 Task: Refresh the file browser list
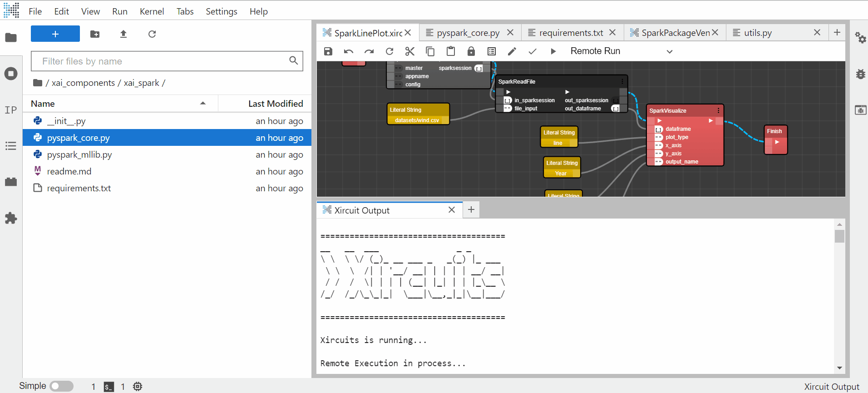pos(152,34)
